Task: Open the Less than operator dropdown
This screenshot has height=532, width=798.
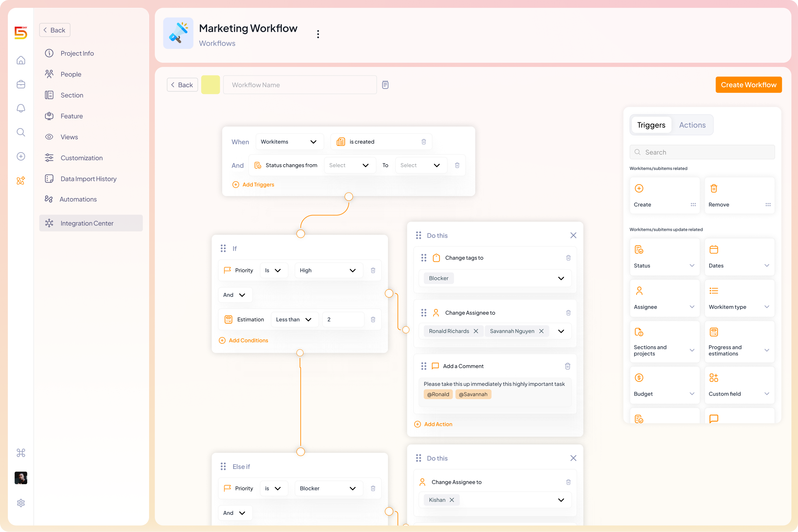Action: click(294, 320)
